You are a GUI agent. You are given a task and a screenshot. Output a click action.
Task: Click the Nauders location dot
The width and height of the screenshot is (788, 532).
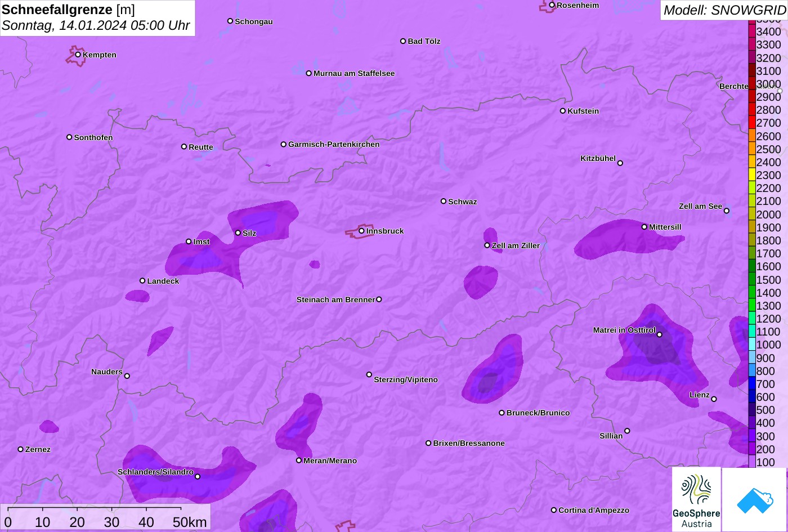127,376
